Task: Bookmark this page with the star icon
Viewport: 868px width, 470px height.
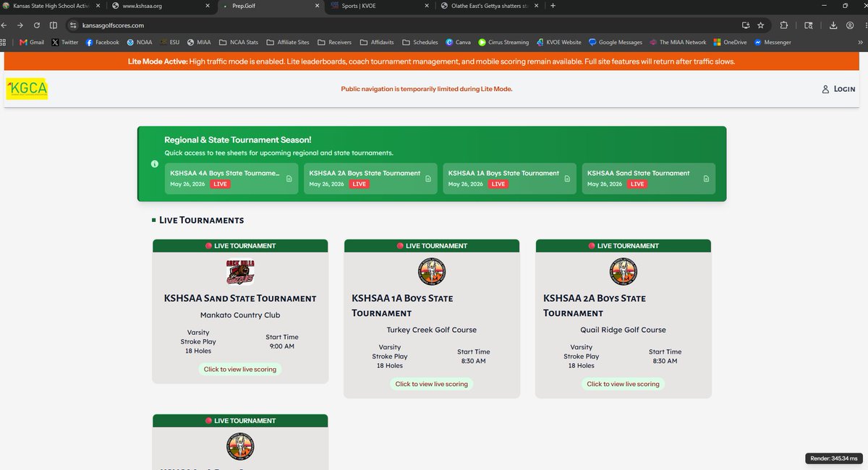Action: (x=760, y=25)
